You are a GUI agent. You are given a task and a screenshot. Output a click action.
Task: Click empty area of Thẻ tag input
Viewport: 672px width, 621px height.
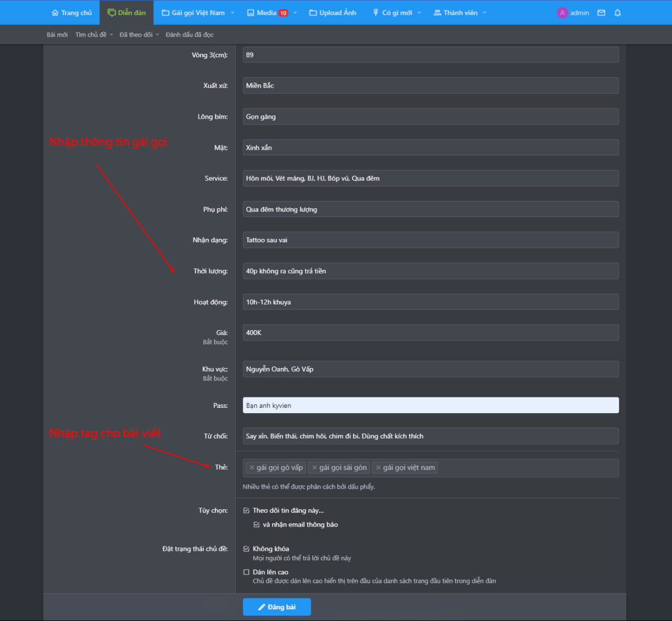coord(528,468)
